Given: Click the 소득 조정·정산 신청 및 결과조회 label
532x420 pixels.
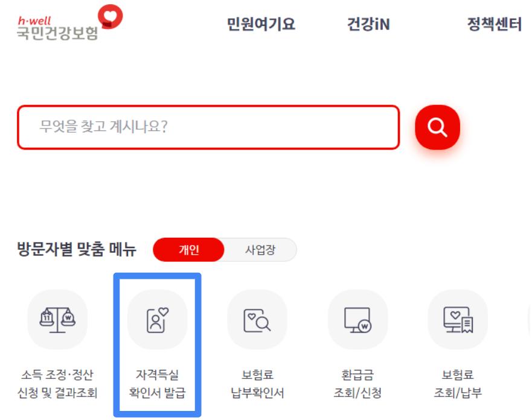Looking at the screenshot, I should tap(57, 384).
